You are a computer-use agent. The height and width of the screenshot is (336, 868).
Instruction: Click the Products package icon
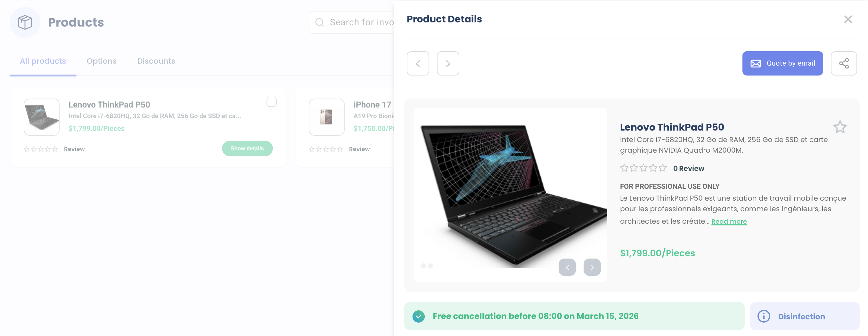coord(25,22)
